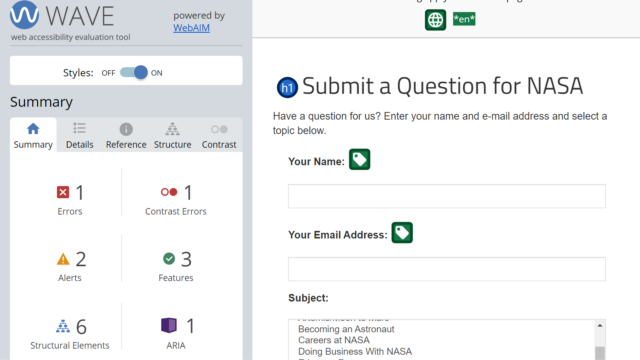Screen dimensions: 640x360
Task: Click the Your Email Address label text
Action: coord(338,235)
